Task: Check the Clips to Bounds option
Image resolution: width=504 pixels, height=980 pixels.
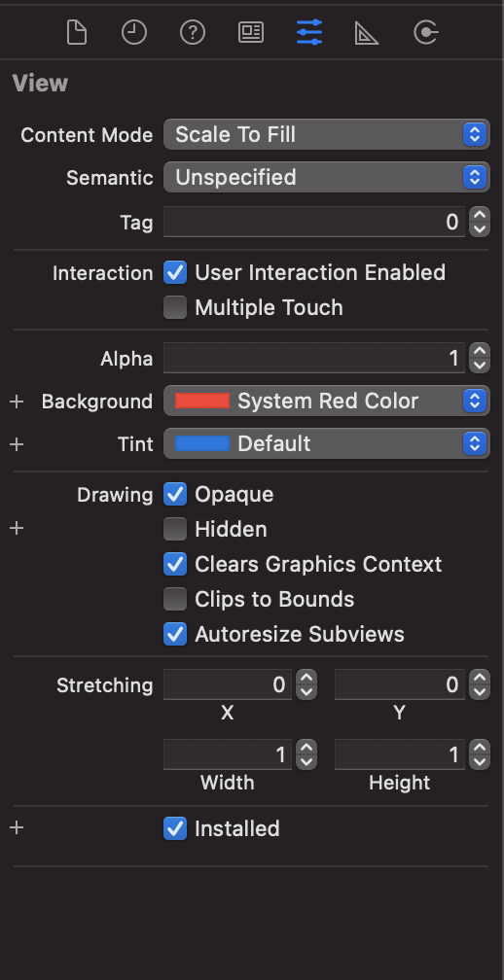Action: [x=175, y=599]
